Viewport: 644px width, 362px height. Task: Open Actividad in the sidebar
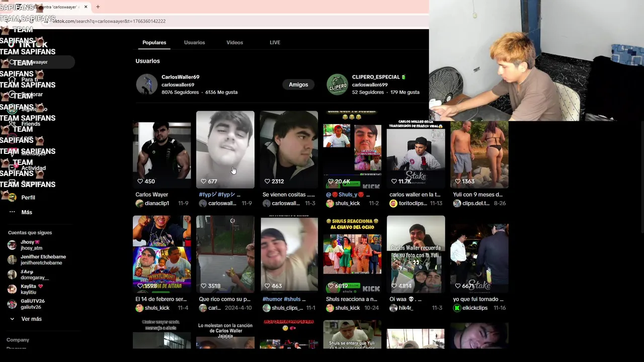33,168
